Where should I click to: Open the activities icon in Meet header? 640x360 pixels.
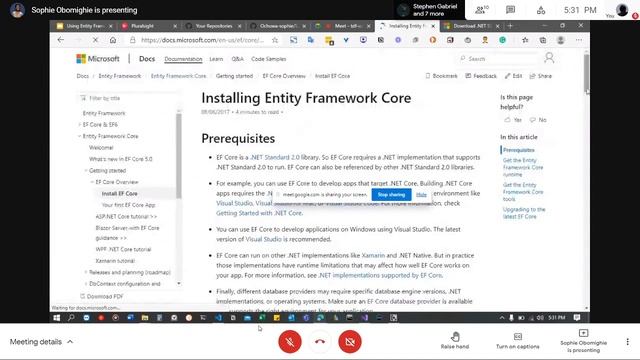(541, 10)
